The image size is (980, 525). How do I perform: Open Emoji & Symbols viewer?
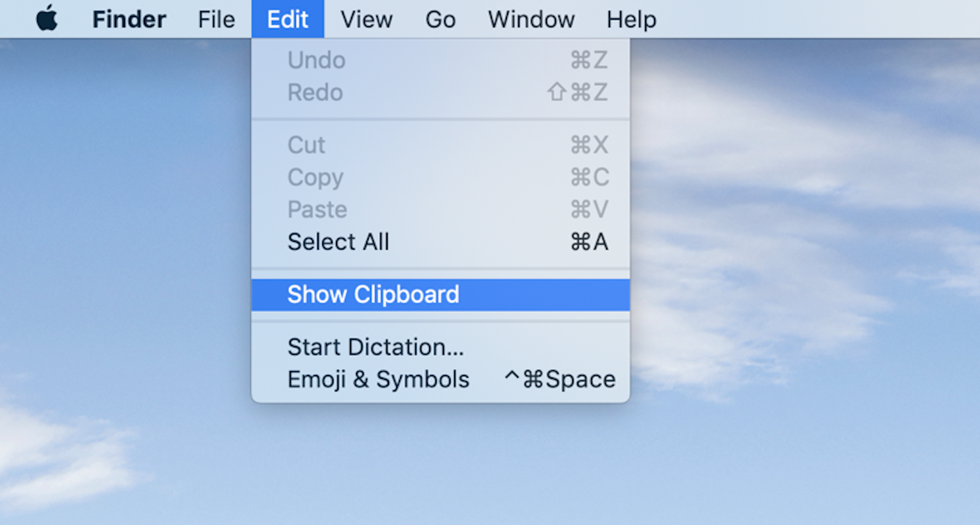[378, 379]
